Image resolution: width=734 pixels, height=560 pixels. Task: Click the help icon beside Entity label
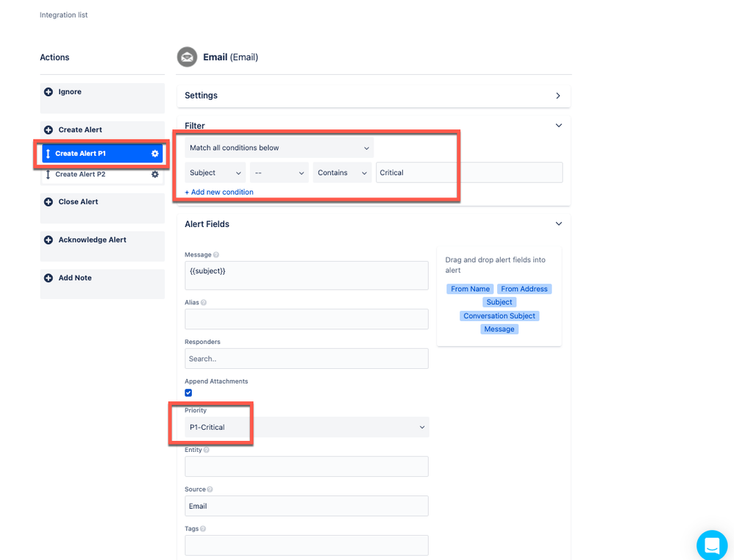207,450
